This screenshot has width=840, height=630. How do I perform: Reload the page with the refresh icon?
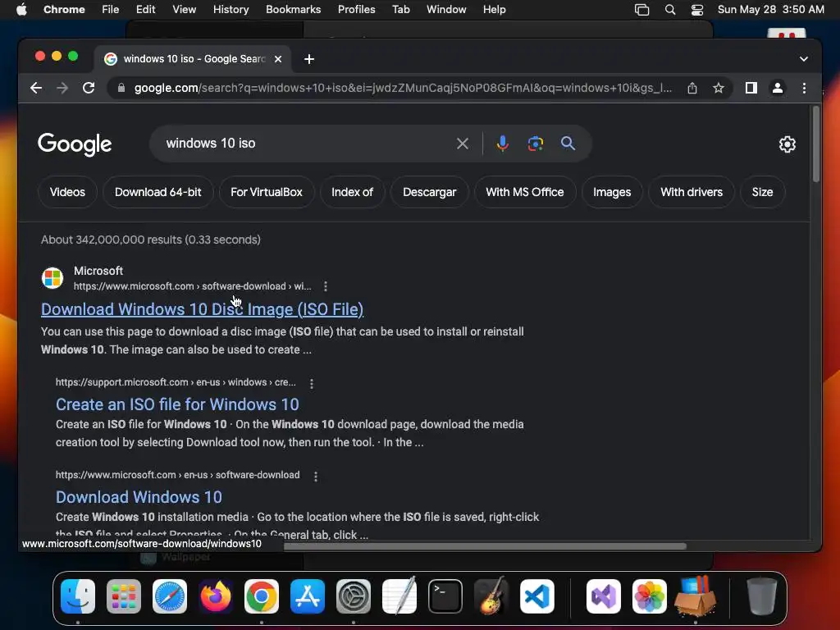point(89,88)
